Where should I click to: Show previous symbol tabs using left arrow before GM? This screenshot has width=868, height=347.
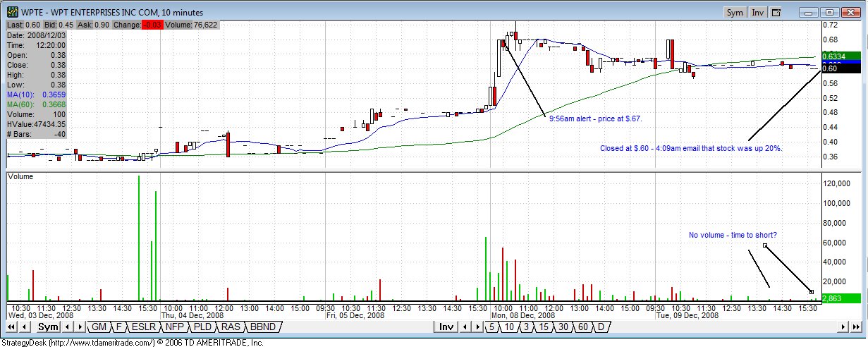coord(68,327)
